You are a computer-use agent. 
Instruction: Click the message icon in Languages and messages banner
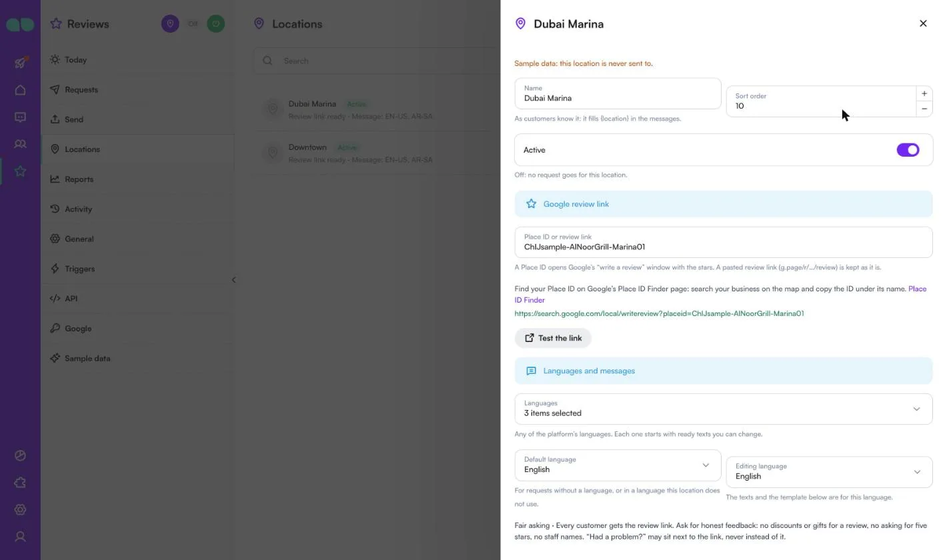coord(531,371)
